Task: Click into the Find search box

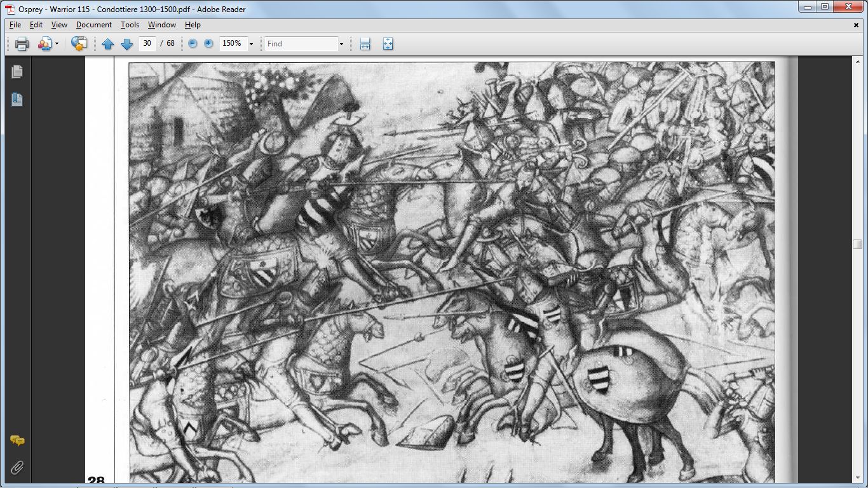Action: (301, 43)
